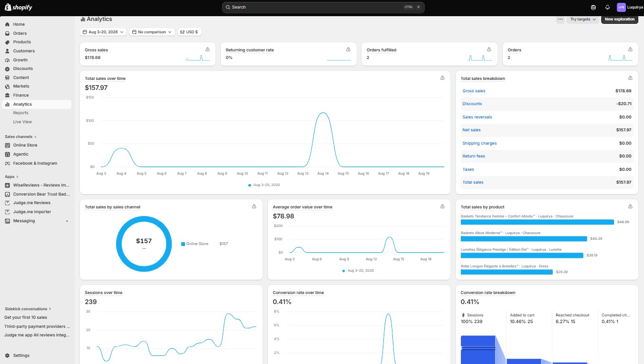644x364 pixels.
Task: Click the Content icon in sidebar
Action: 8,78
